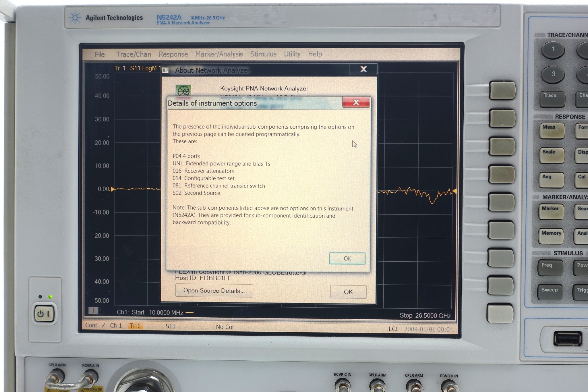Click the front-panel USB port
This screenshot has height=392, width=588.
click(x=568, y=338)
